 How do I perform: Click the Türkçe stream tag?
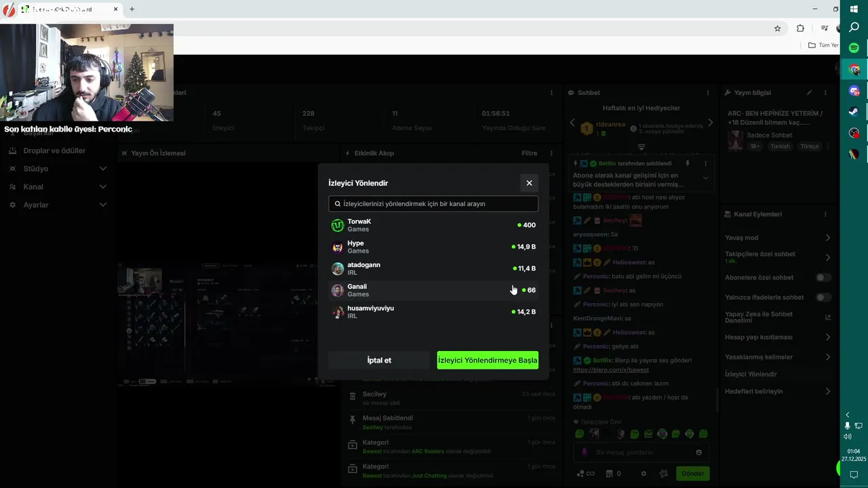(x=810, y=146)
